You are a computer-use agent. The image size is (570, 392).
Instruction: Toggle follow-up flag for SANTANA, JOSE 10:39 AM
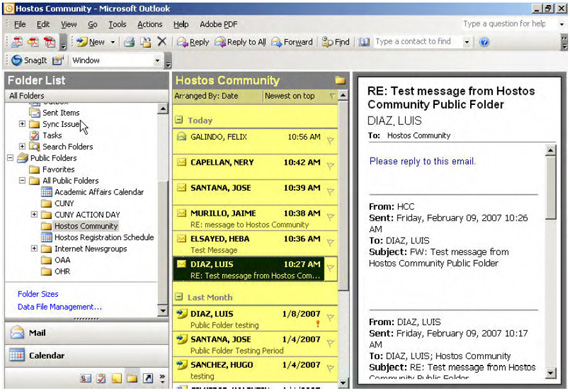pos(330,191)
